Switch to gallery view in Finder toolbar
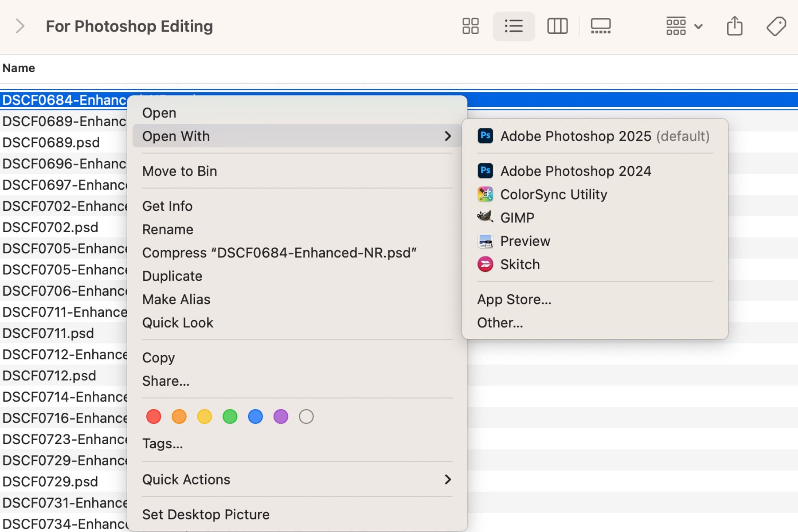Image resolution: width=798 pixels, height=532 pixels. click(x=600, y=26)
